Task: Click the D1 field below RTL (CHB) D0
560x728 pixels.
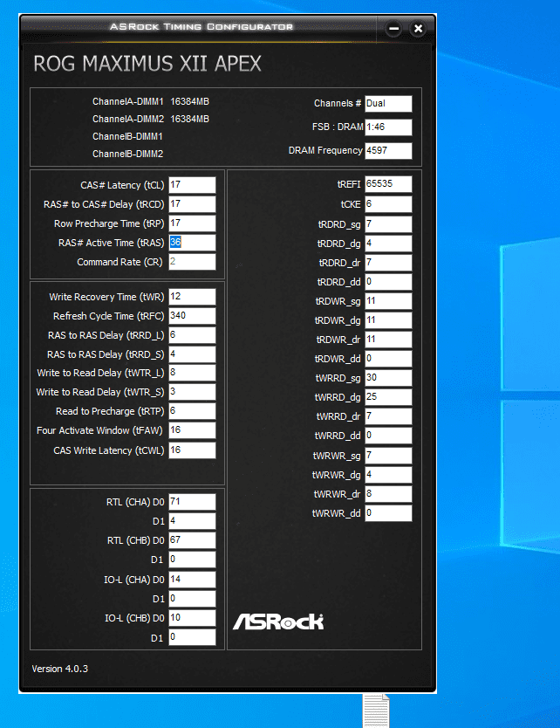Action: [192, 560]
